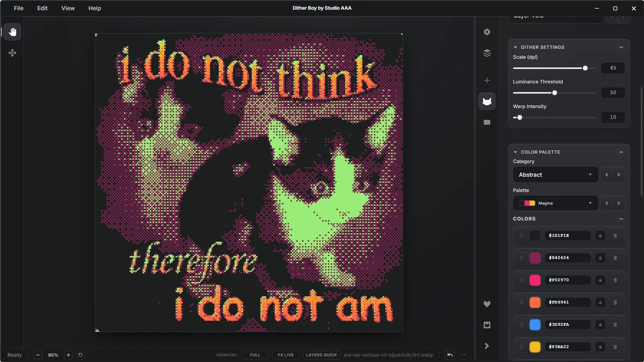Collapse the Dither Settings section
This screenshot has height=362, width=644.
(x=516, y=47)
